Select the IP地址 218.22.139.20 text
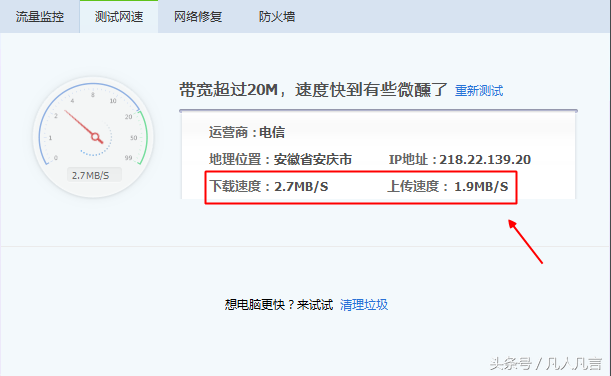Screen dimensions: 611x376 (x=460, y=159)
